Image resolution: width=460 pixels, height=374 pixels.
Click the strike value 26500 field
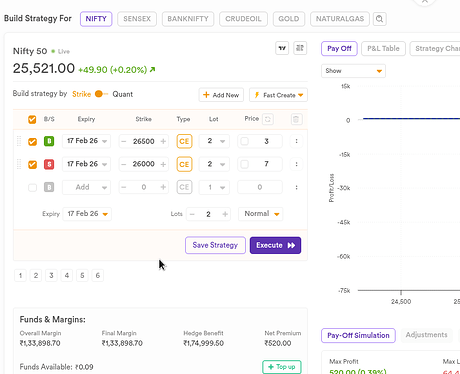[144, 141]
